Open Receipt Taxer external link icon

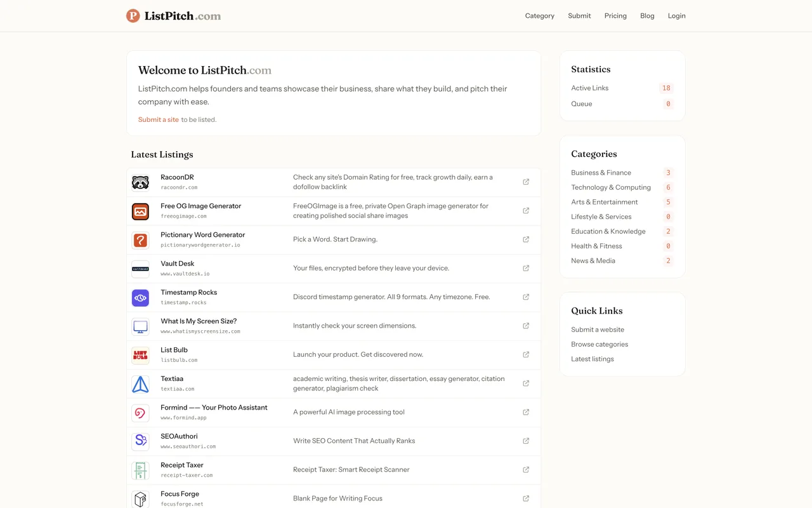(x=526, y=469)
